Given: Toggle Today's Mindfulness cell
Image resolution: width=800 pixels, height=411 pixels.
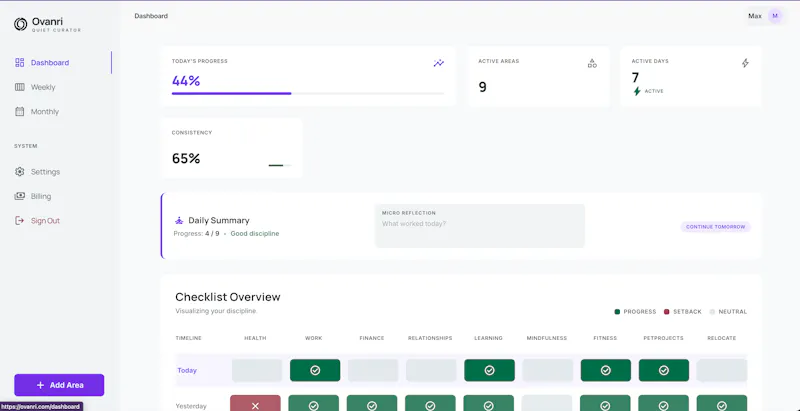Looking at the screenshot, I should tap(547, 370).
